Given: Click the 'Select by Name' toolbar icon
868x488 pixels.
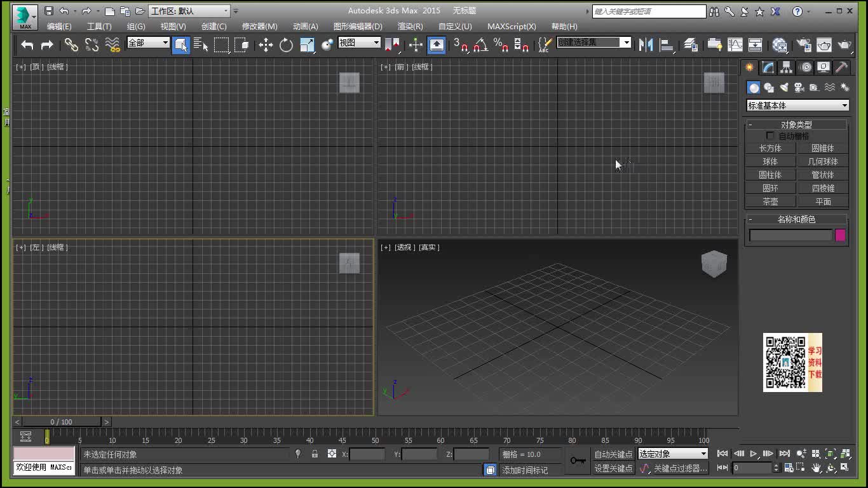Looking at the screenshot, I should [x=201, y=45].
